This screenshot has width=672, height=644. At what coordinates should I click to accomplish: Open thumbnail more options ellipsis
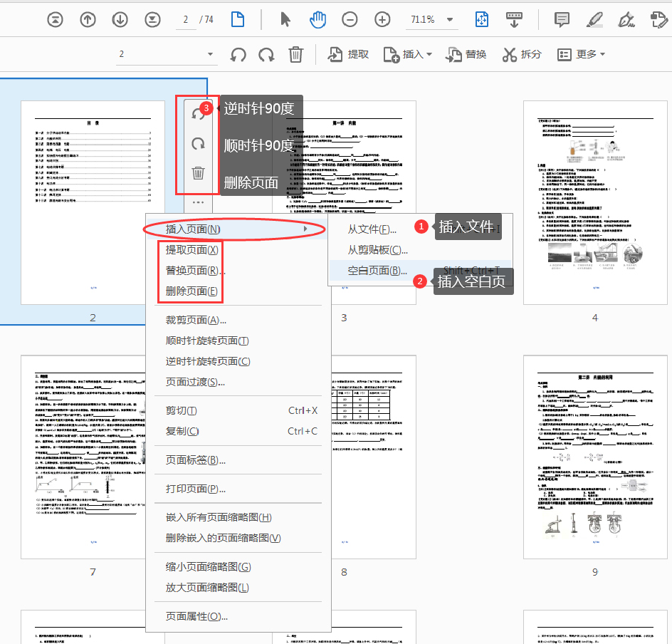click(198, 202)
